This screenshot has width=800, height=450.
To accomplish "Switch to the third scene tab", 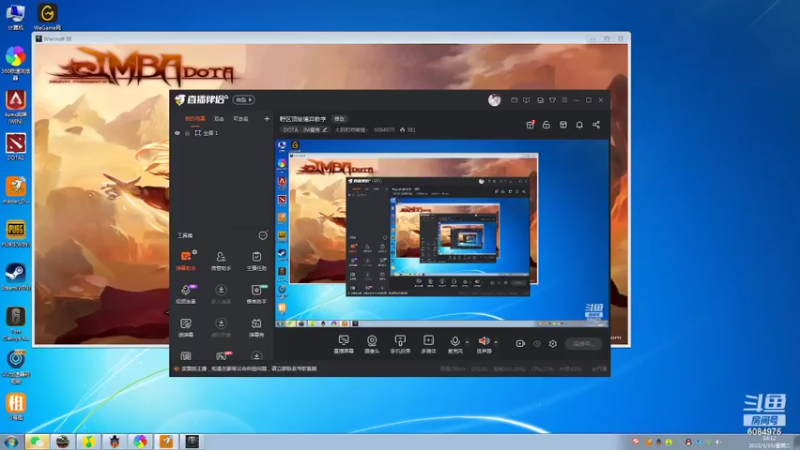I will 240,119.
